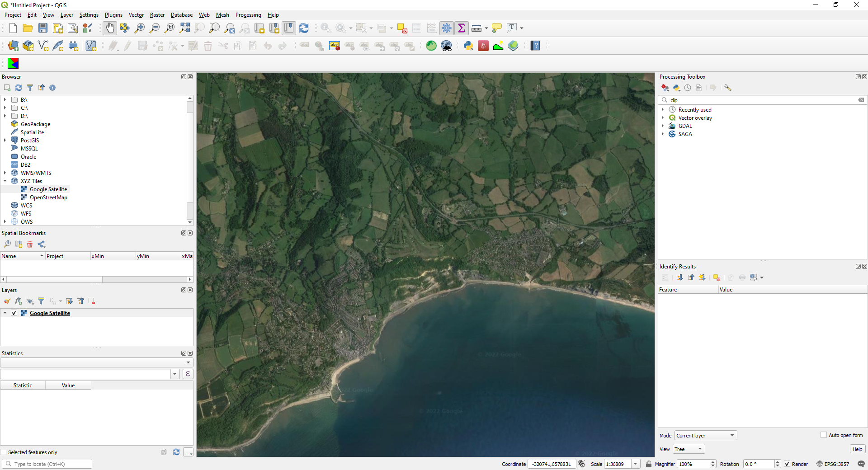Open the Data Source Manager icon
The height and width of the screenshot is (470, 868).
point(13,46)
